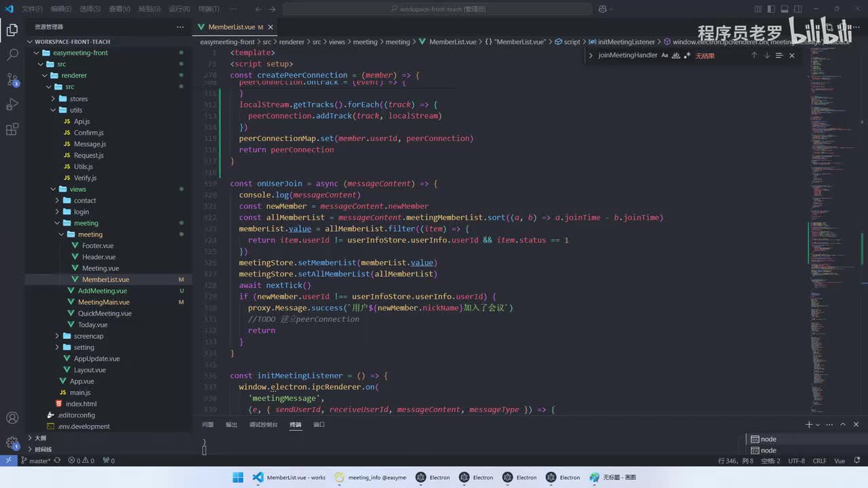Close the bottom terminal panel

point(856,424)
